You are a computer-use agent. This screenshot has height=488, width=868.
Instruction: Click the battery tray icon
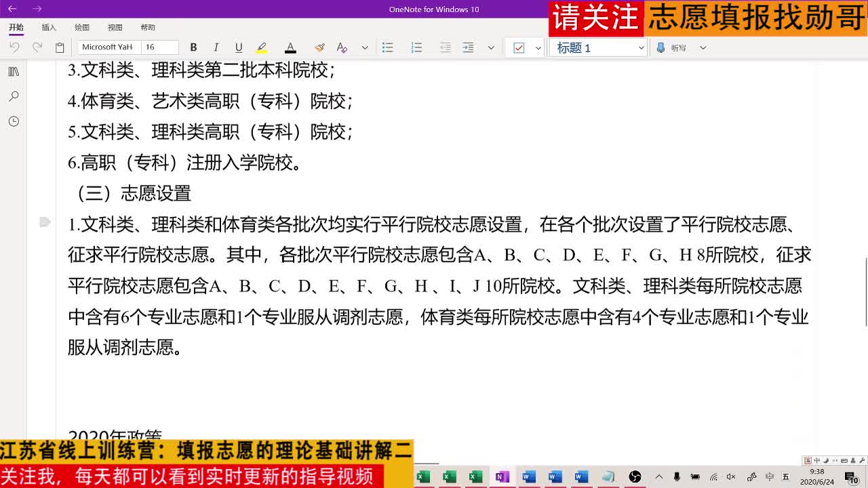695,477
